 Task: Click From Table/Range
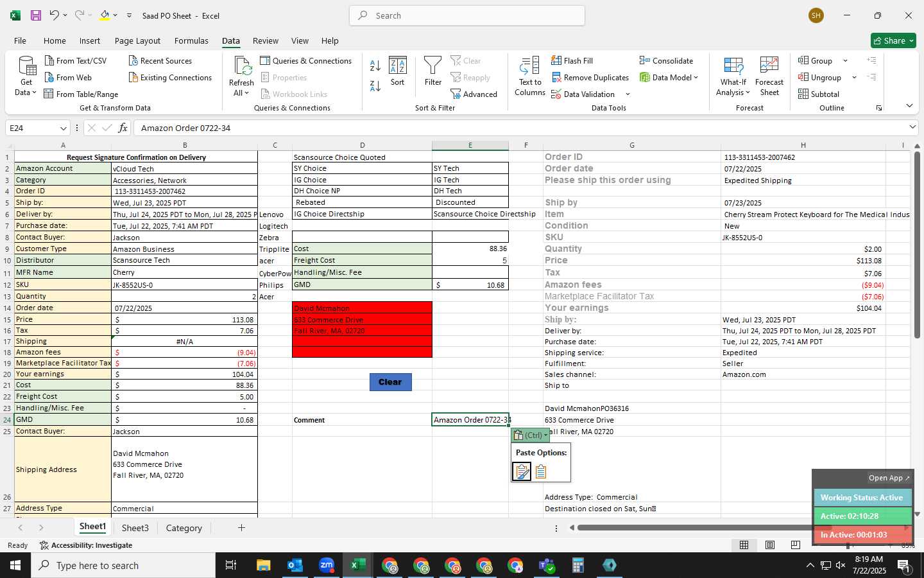(81, 94)
